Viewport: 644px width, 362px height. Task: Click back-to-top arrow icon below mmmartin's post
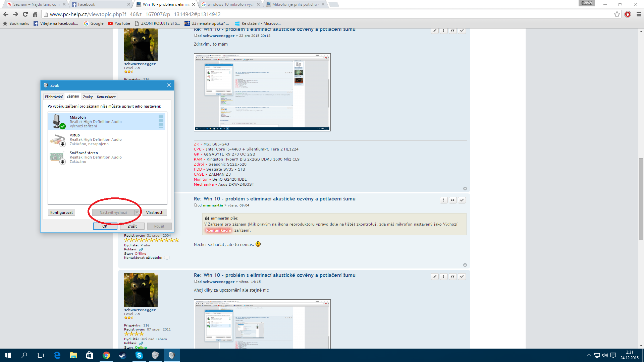point(465,265)
